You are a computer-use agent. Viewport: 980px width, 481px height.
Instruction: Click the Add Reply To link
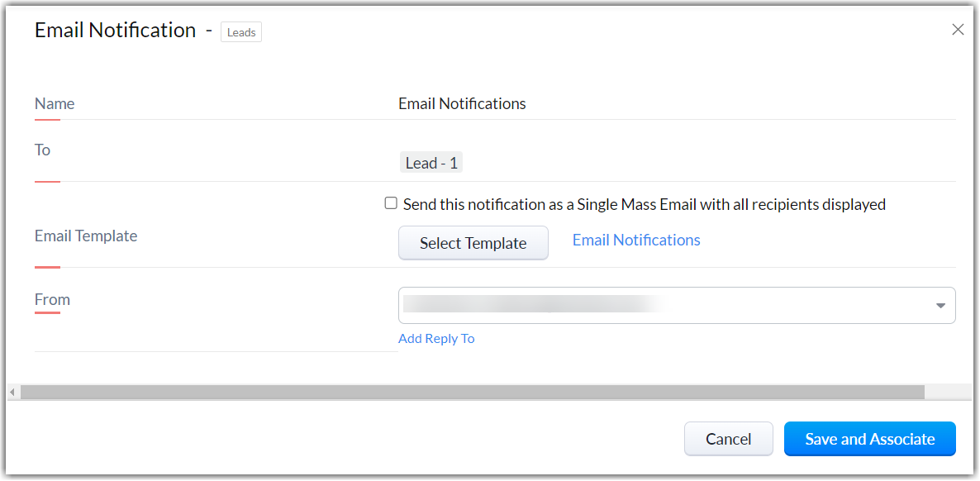point(436,339)
